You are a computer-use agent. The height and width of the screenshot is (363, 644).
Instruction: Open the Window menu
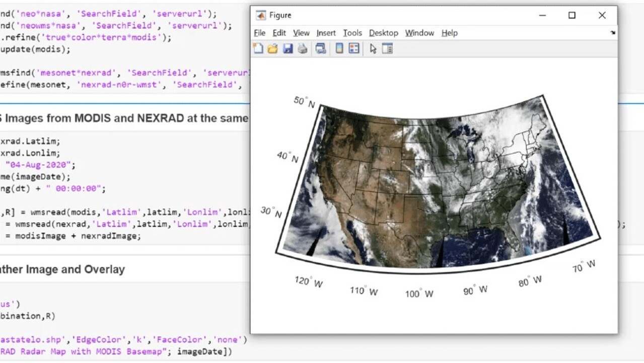point(419,33)
